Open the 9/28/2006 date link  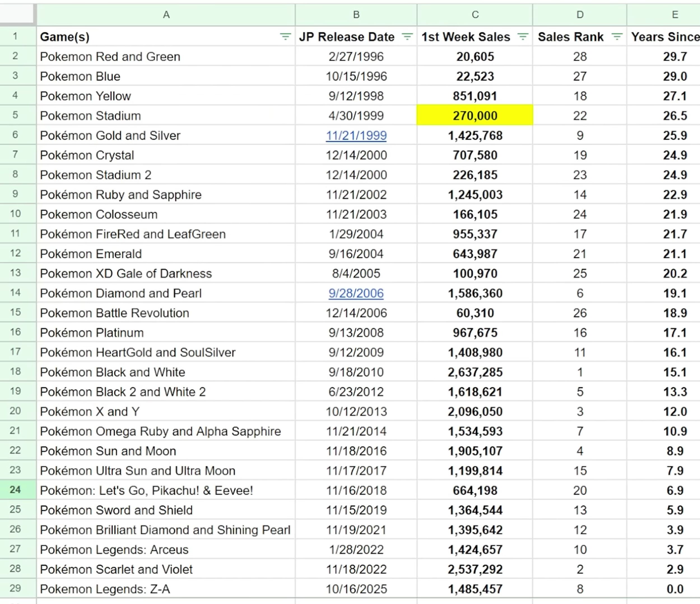click(x=356, y=293)
